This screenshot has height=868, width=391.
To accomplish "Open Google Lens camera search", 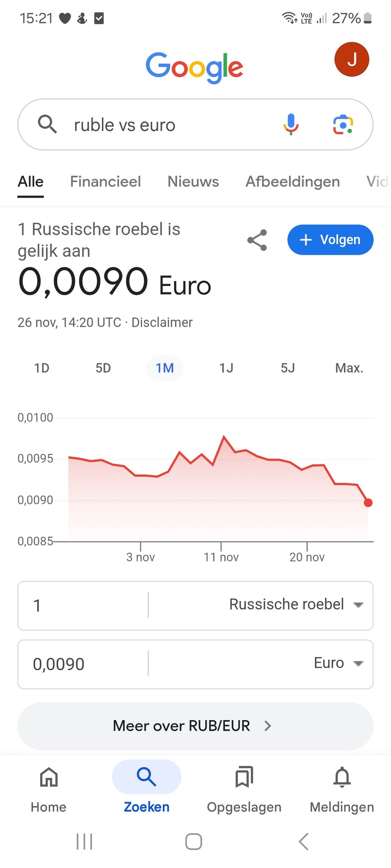I will coord(343,125).
